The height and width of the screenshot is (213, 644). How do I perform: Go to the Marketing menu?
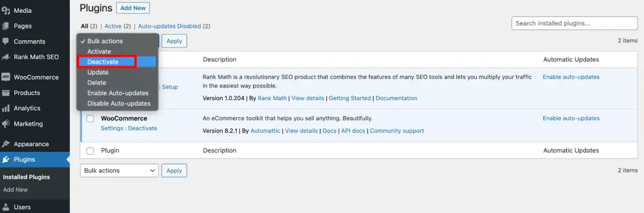(28, 124)
